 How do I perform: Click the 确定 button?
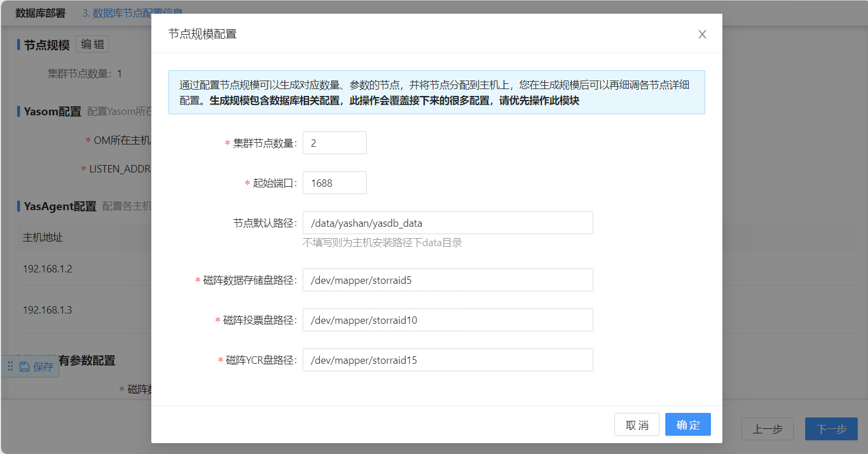pyautogui.click(x=688, y=424)
